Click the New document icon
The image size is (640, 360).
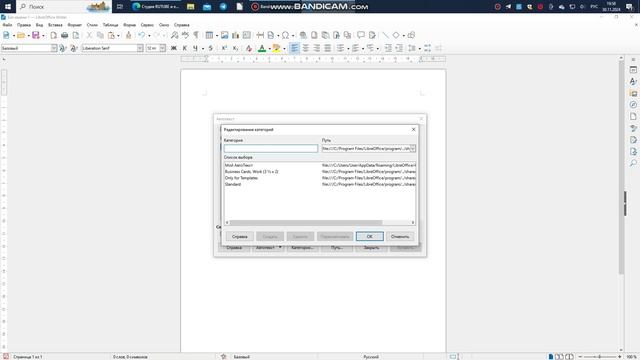(6, 36)
